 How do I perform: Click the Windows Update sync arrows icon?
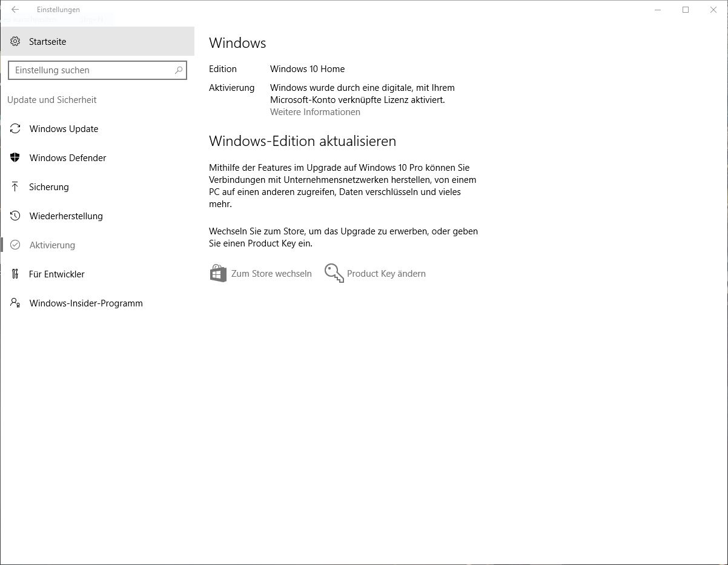point(15,129)
